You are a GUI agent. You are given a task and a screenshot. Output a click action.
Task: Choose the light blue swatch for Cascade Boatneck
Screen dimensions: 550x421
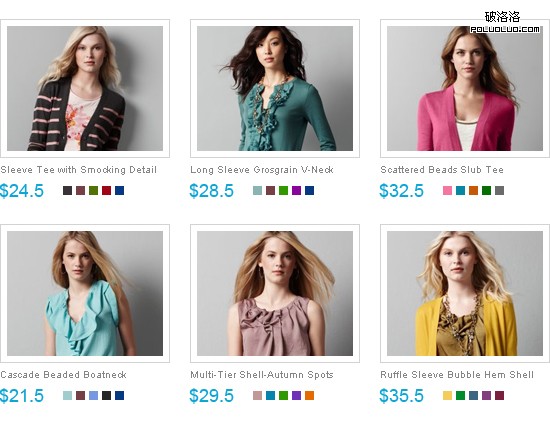94,396
